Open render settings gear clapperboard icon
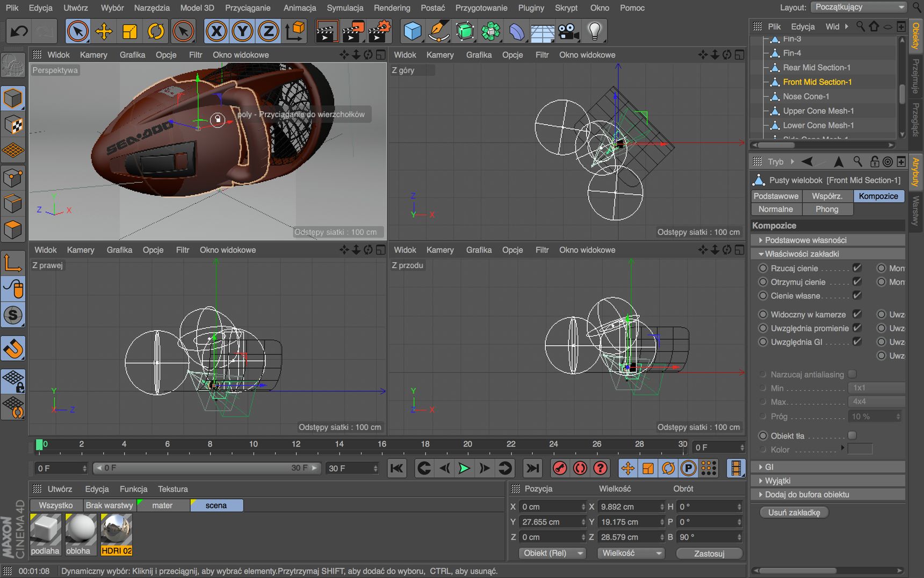The height and width of the screenshot is (578, 924). coord(379,31)
